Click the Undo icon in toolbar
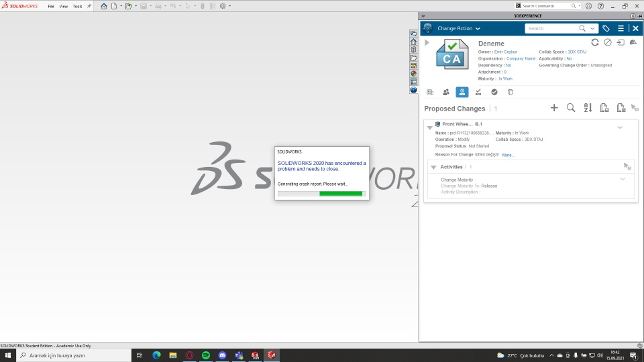644x362 pixels. (x=173, y=6)
